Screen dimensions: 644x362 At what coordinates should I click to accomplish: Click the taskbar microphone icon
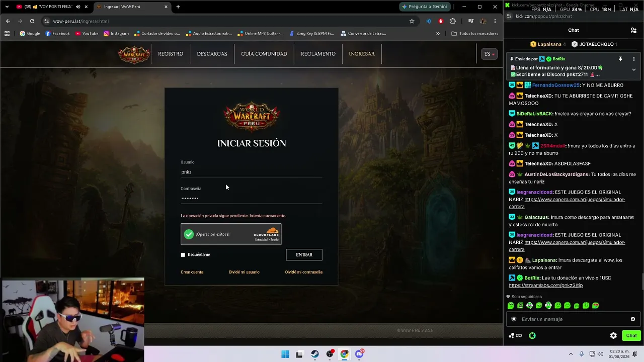click(582, 354)
